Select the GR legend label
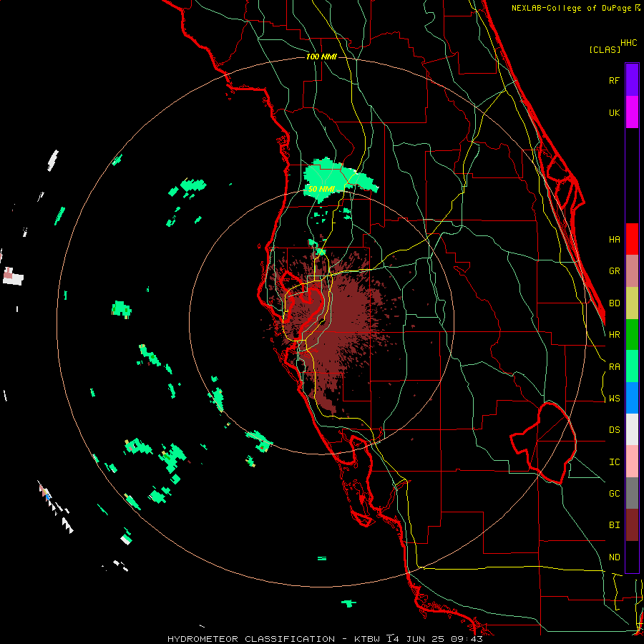Screen dimensions: 644x644 614,271
